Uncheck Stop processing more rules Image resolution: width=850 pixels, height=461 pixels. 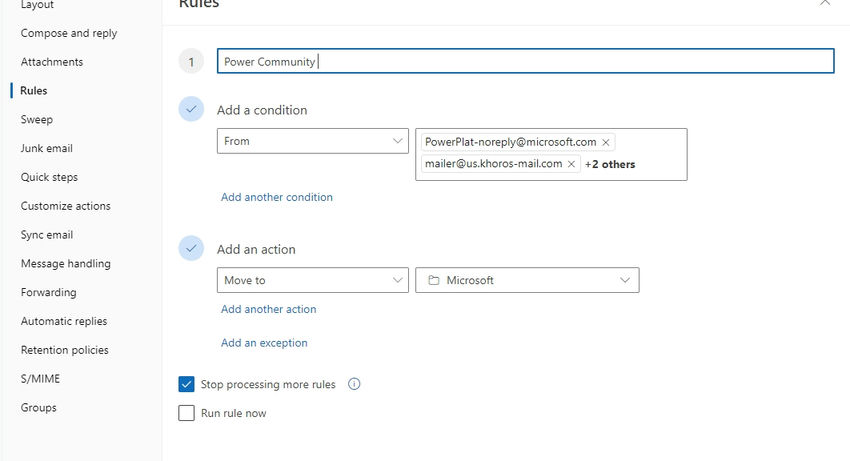point(186,384)
